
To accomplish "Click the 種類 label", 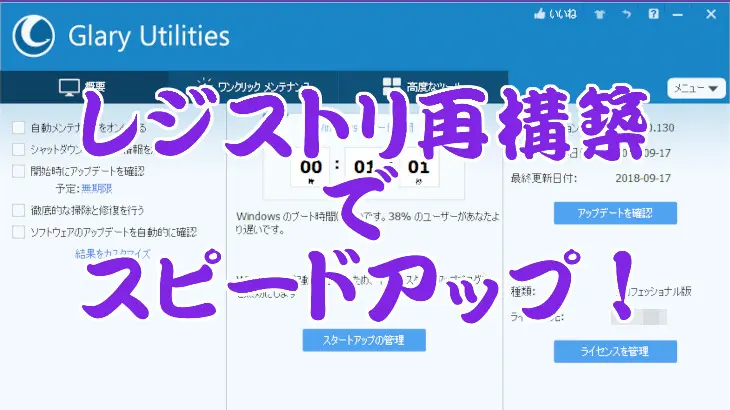I will coord(523,292).
